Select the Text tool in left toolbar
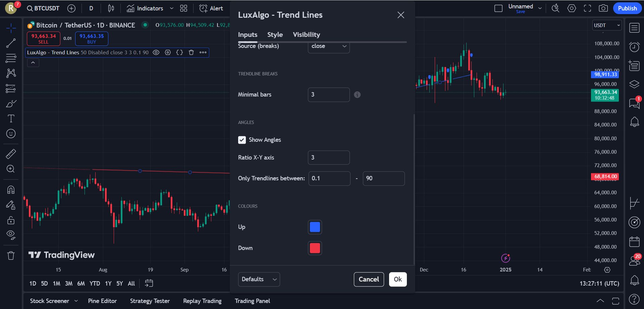This screenshot has width=644, height=309. (x=11, y=119)
